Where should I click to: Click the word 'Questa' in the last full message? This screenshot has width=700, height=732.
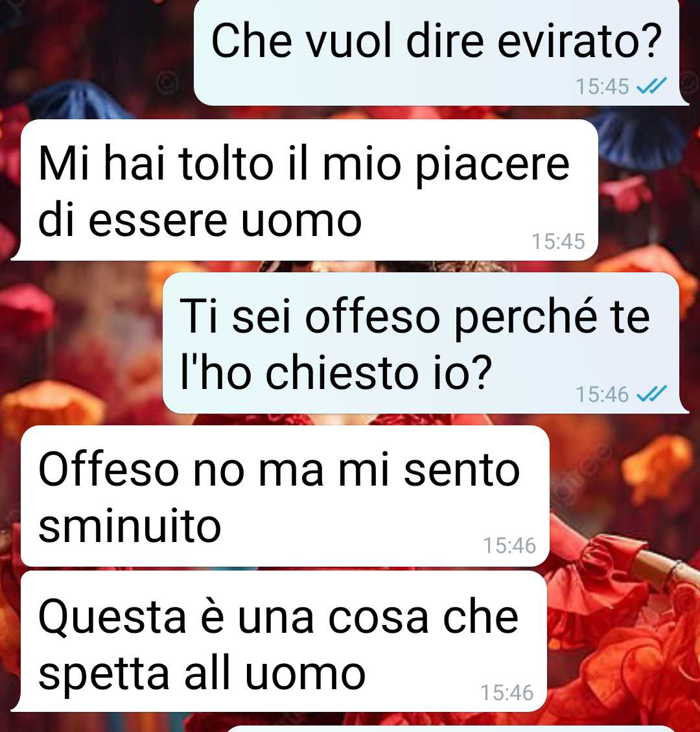(x=113, y=618)
